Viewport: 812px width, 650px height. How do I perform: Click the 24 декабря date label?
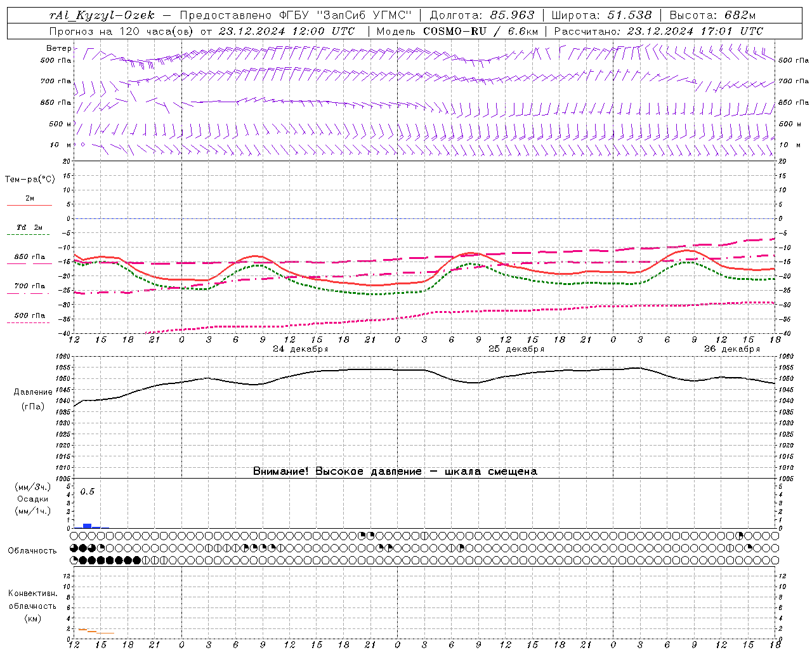pos(300,349)
